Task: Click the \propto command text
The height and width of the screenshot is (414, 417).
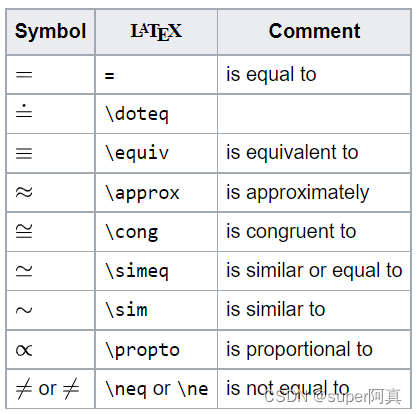Action: (142, 350)
